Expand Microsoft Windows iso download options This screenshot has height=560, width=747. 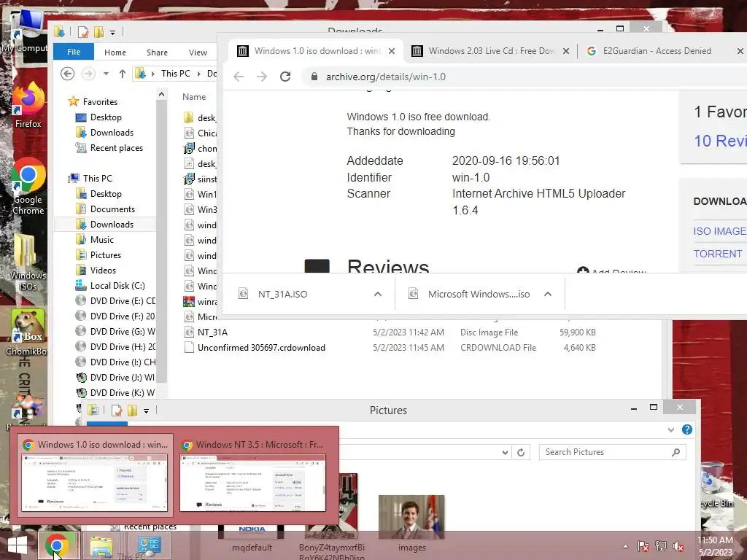click(548, 295)
